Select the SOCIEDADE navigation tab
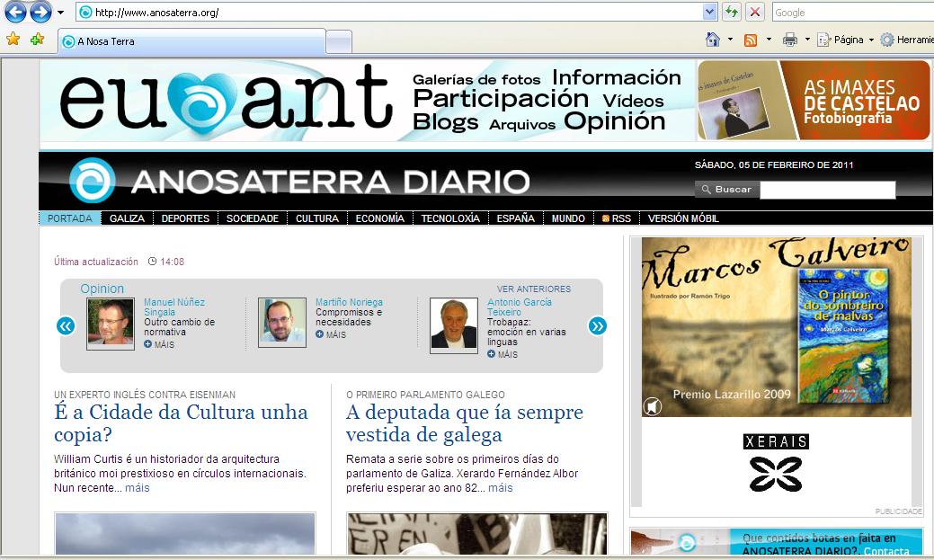 click(x=253, y=218)
